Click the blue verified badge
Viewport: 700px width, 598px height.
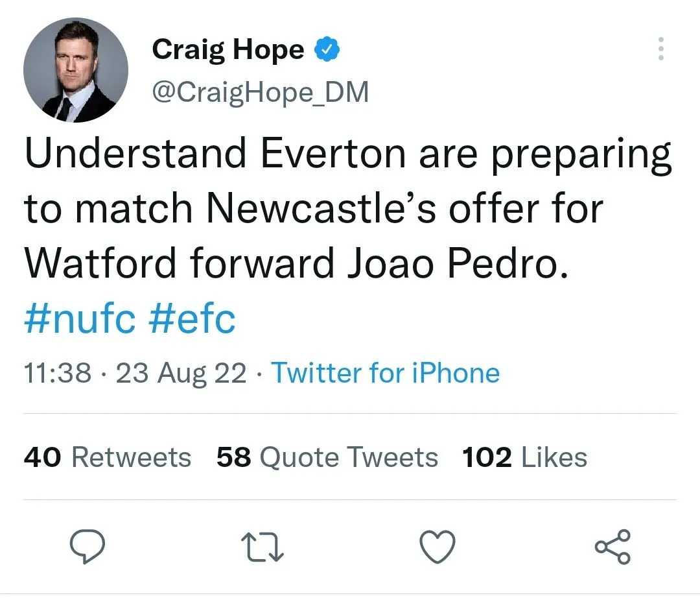click(327, 49)
